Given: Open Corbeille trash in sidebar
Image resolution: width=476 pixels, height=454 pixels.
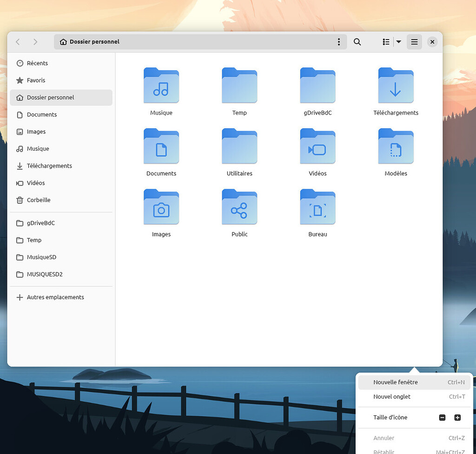Looking at the screenshot, I should click(x=38, y=200).
